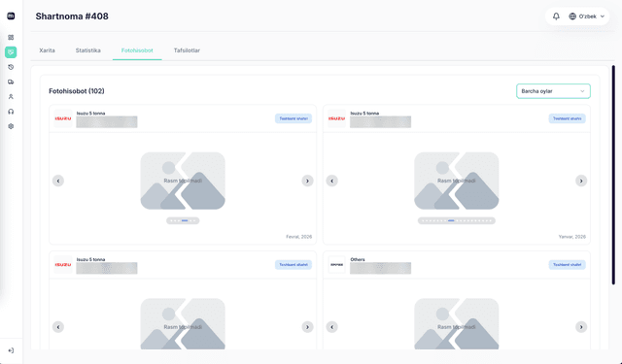Select the Fotohisobot tab

[137, 50]
